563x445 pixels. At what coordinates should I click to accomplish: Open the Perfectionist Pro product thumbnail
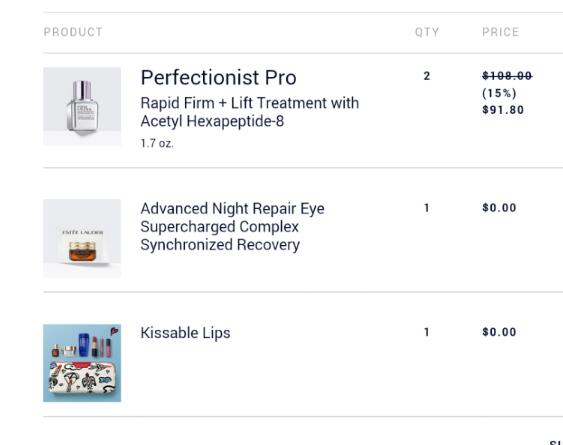pos(82,106)
